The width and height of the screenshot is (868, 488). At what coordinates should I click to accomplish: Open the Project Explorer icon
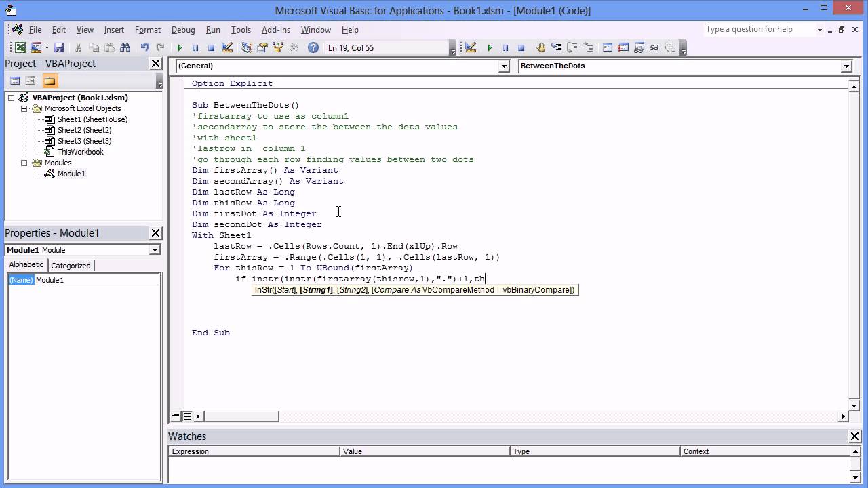pos(246,47)
